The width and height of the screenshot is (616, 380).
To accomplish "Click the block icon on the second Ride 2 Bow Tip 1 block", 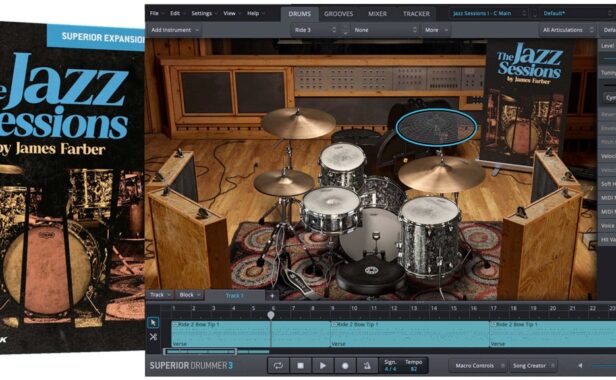I will [x=335, y=325].
